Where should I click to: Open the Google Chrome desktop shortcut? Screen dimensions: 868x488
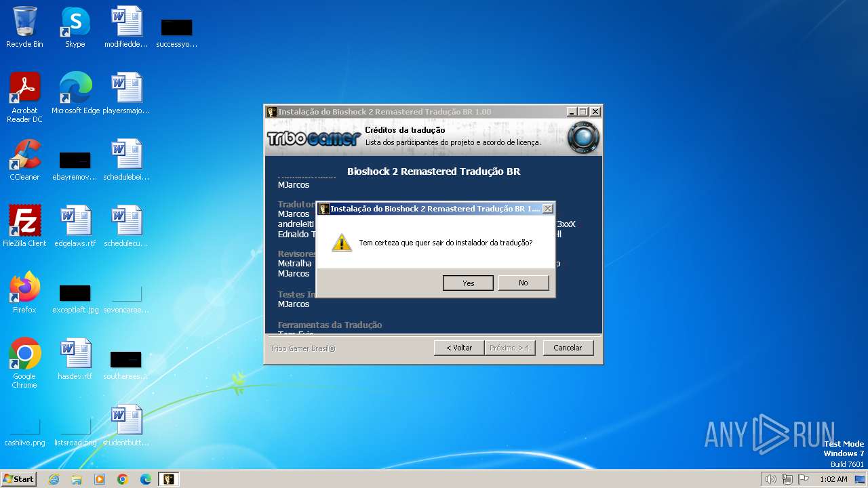(24, 363)
